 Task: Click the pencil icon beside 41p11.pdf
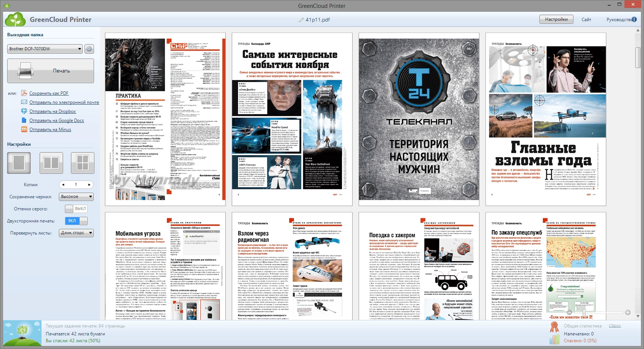(x=301, y=20)
